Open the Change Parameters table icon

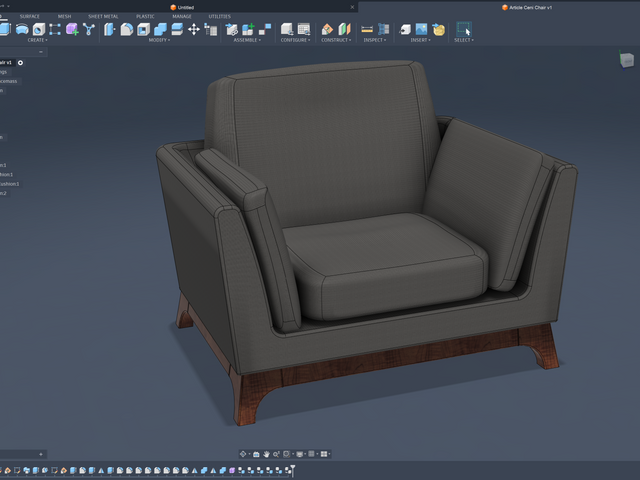[x=211, y=29]
